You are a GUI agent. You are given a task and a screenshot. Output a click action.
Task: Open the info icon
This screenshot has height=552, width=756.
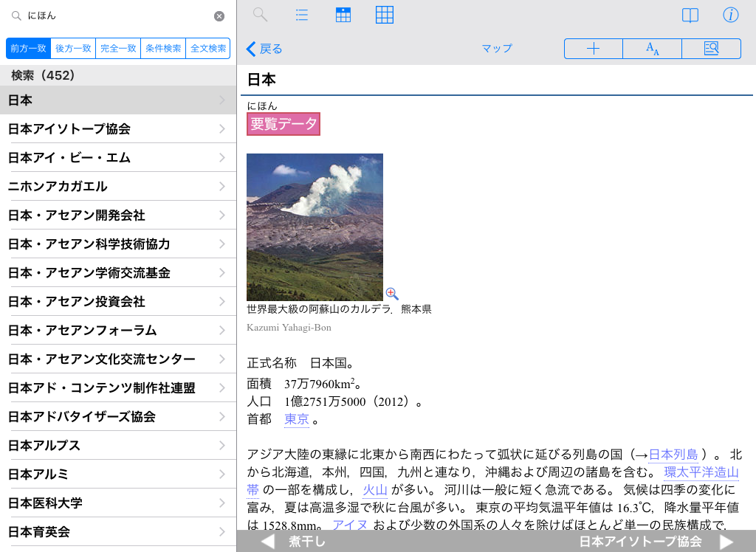point(730,15)
